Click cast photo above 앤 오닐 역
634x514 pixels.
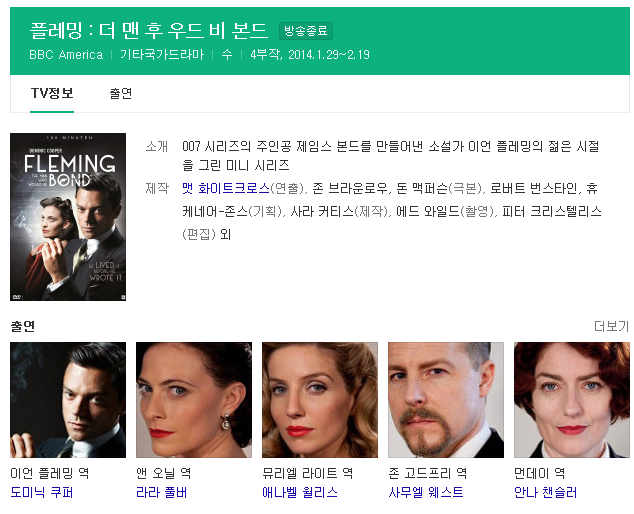point(194,400)
